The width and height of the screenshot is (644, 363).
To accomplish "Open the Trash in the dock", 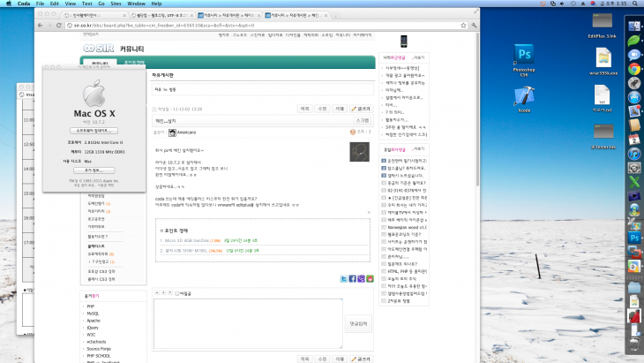I will pyautogui.click(x=634, y=344).
